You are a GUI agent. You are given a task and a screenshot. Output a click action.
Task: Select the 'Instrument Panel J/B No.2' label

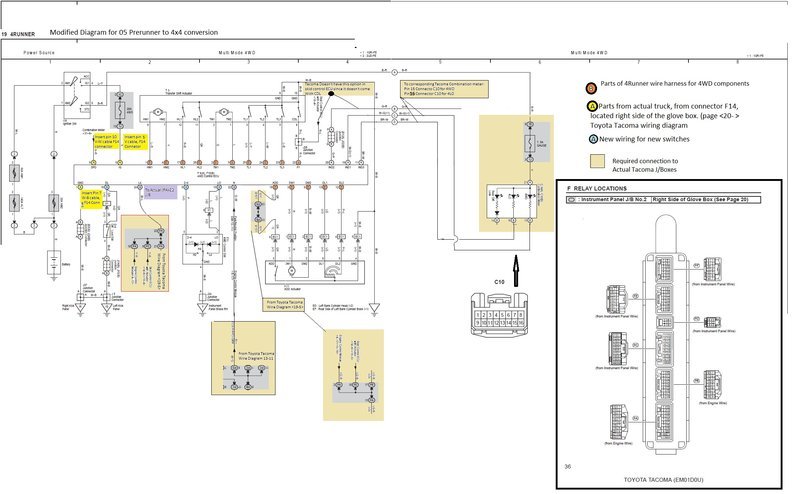click(612, 199)
